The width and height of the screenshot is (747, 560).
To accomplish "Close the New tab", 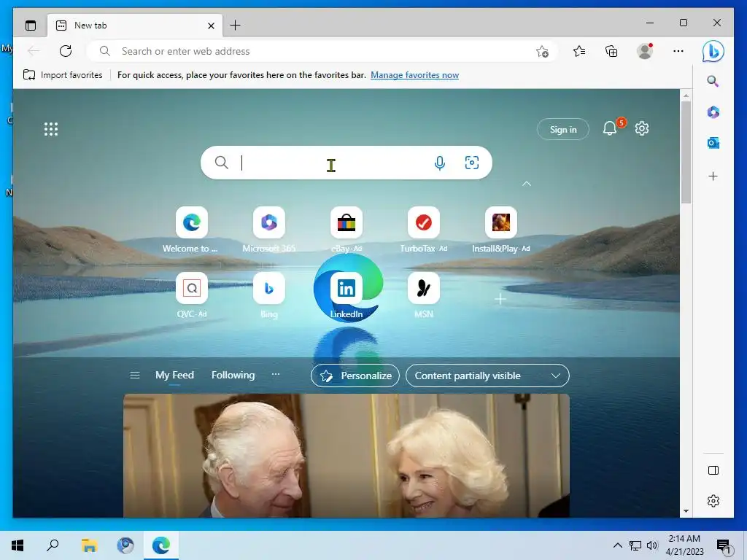I will click(211, 26).
